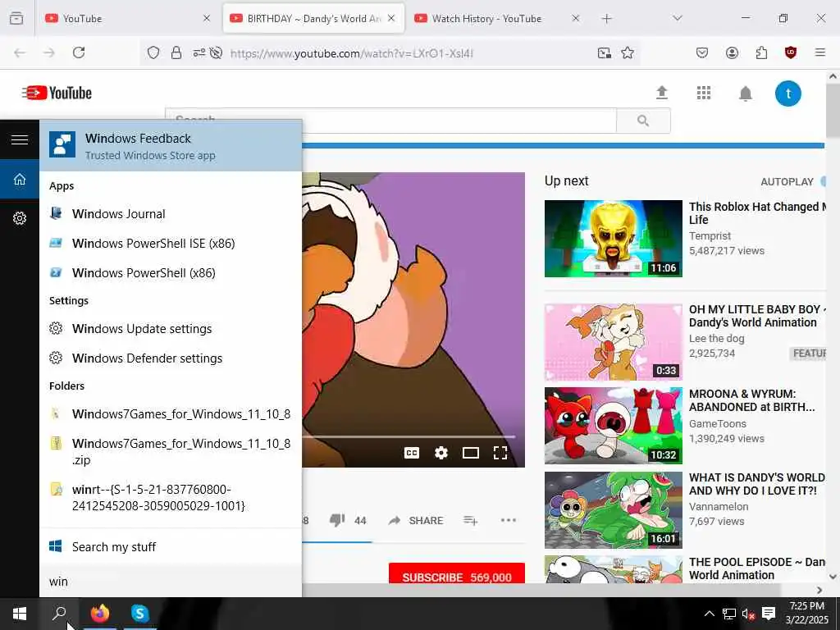The height and width of the screenshot is (630, 840).
Task: Toggle the AUTOPLAY switch
Action: (823, 181)
